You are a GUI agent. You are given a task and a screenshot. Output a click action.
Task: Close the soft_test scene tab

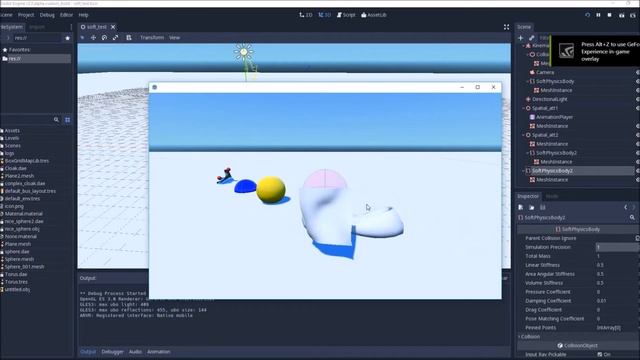click(113, 27)
